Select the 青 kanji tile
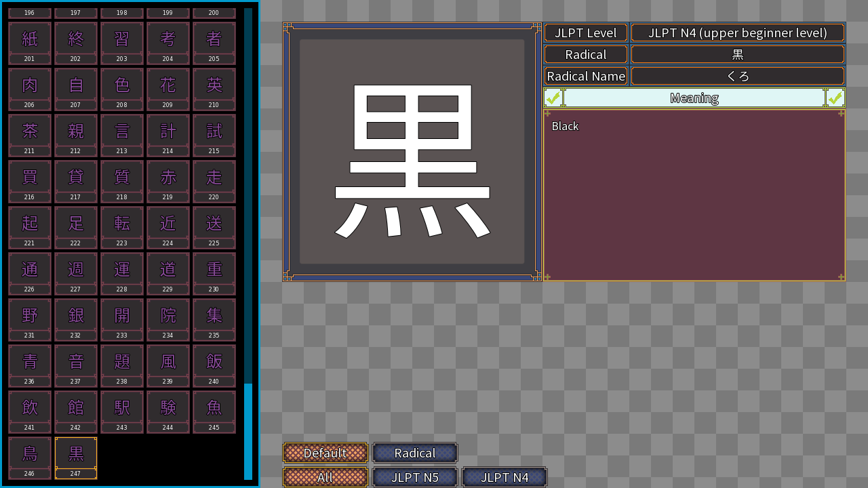The height and width of the screenshot is (488, 868). point(30,361)
